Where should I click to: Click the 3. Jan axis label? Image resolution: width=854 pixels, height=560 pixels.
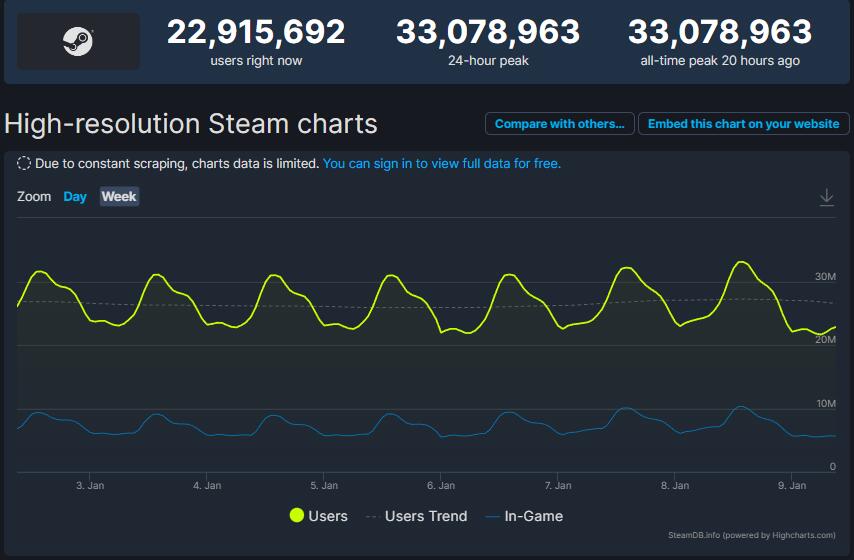click(x=90, y=485)
